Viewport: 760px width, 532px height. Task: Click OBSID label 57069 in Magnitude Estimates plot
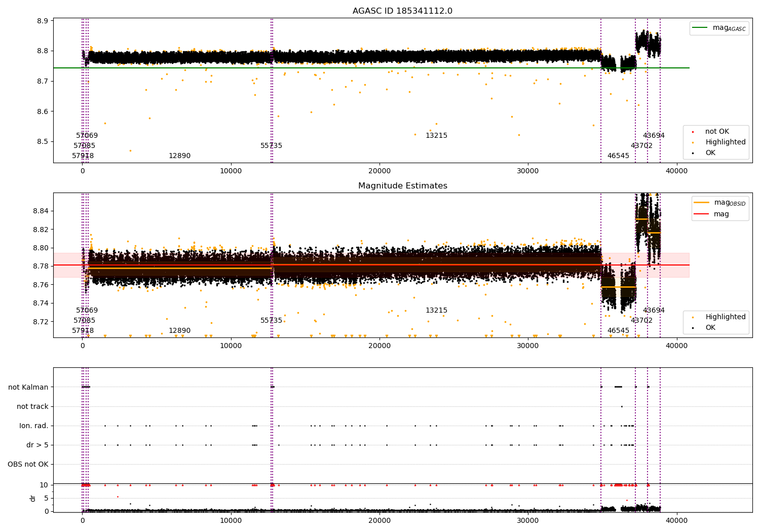click(x=87, y=311)
